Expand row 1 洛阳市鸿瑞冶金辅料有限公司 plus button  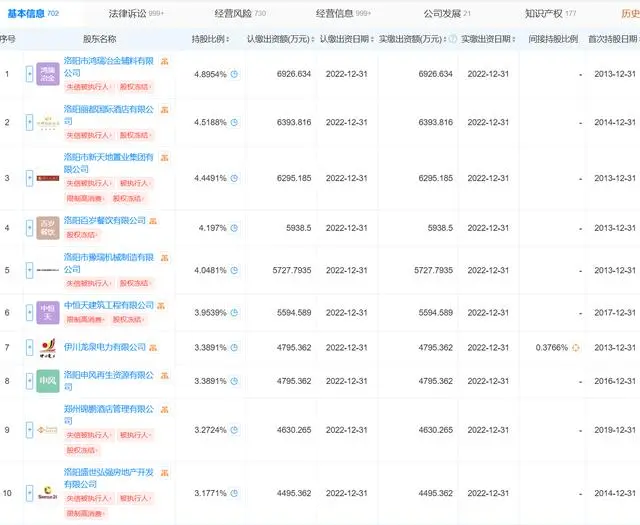(x=29, y=74)
